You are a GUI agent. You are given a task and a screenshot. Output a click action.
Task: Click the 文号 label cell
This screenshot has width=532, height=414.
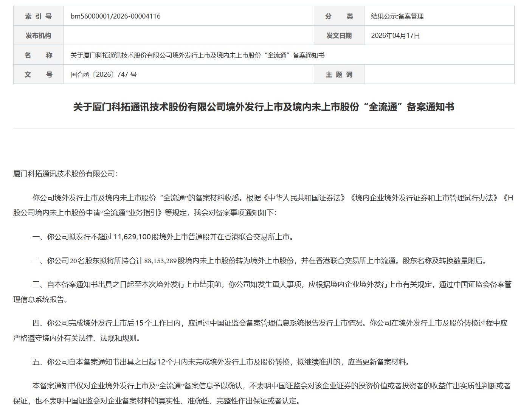pos(38,74)
